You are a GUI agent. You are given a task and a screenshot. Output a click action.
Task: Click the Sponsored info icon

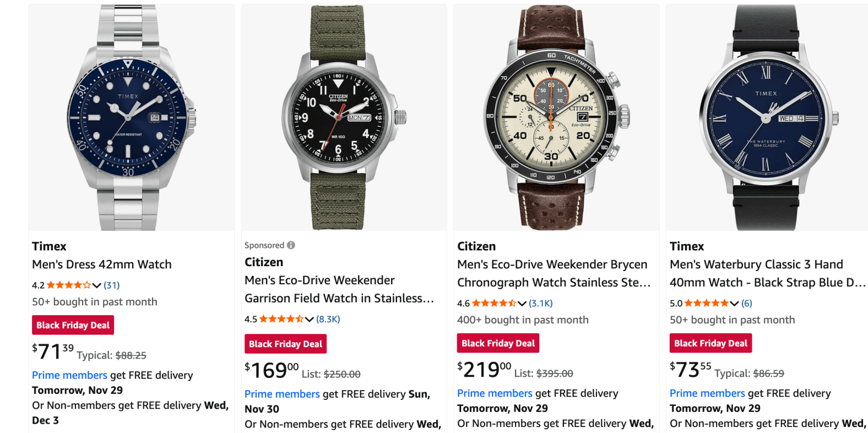point(291,245)
